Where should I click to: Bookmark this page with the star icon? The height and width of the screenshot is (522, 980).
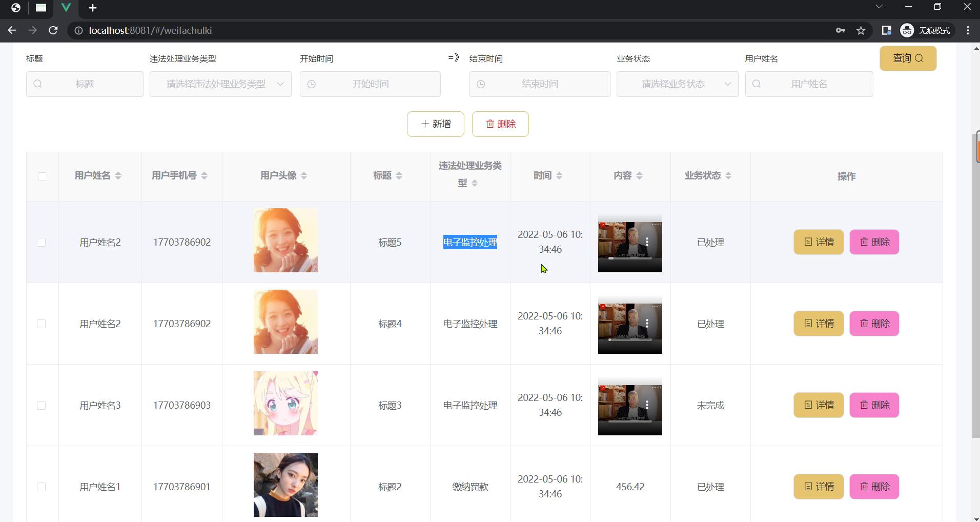coord(861,31)
